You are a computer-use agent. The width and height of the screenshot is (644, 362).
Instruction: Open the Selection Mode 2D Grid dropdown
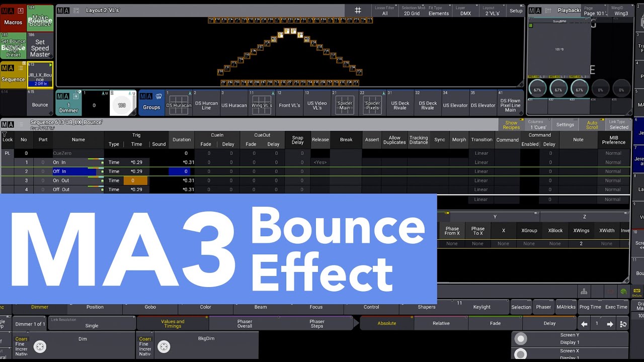(412, 11)
